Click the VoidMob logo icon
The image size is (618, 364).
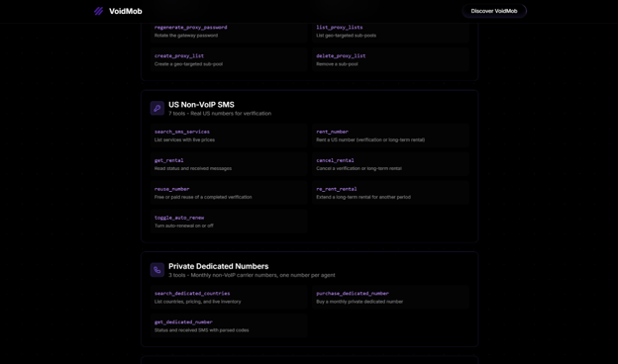pos(98,11)
